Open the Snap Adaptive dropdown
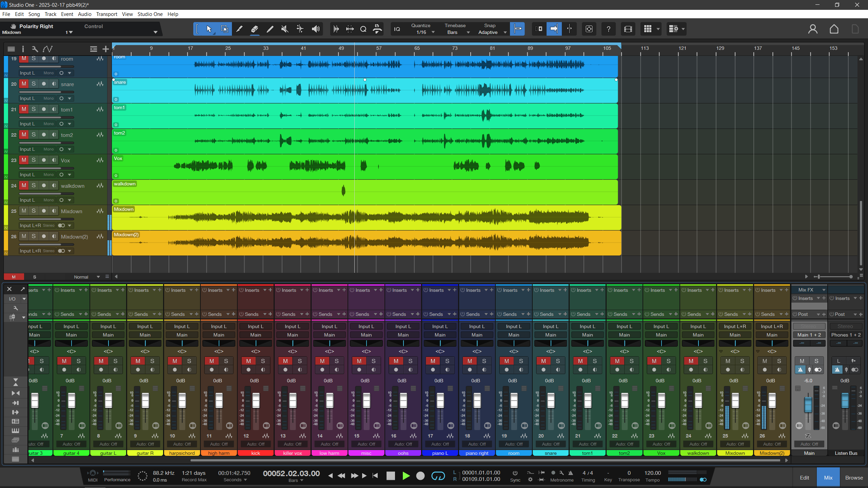 coord(505,33)
